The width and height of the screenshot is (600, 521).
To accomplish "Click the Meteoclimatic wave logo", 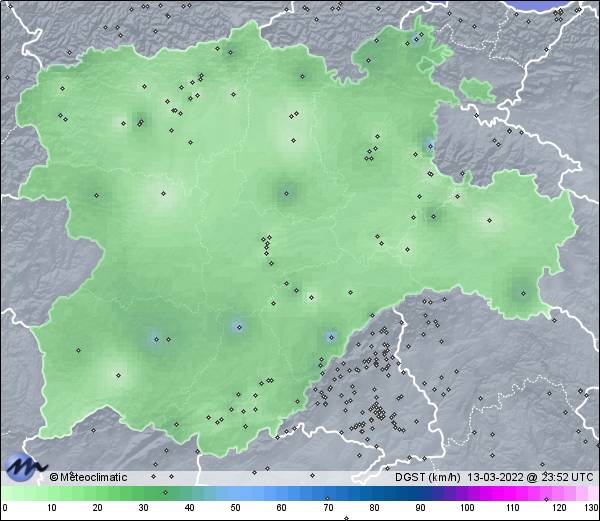I will [24, 466].
